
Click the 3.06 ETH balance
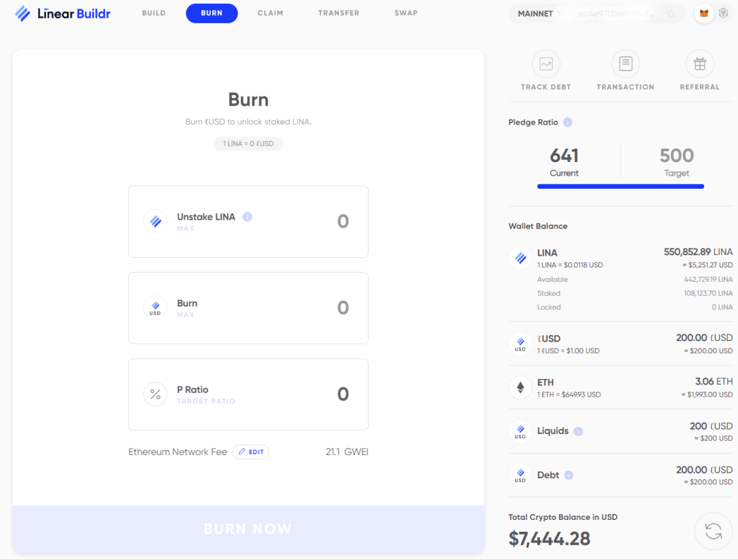coord(714,381)
